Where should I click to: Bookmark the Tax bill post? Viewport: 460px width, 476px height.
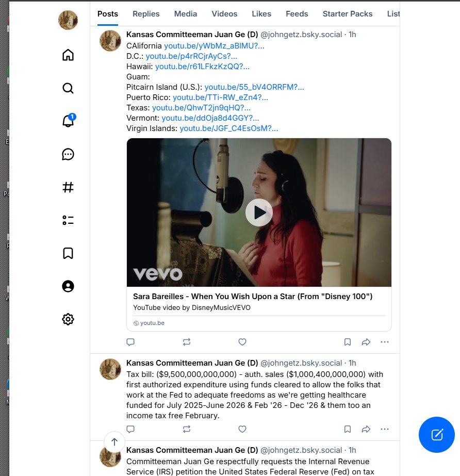(x=348, y=429)
